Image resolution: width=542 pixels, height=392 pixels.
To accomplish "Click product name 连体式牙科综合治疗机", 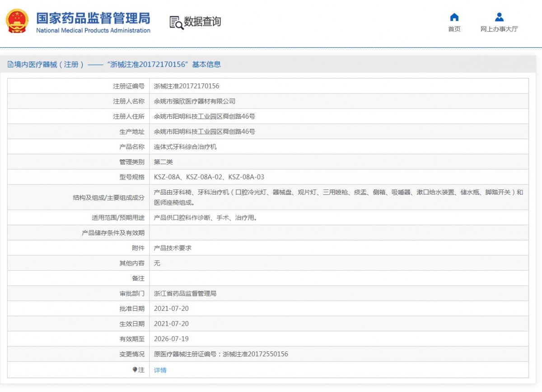I will (x=185, y=147).
